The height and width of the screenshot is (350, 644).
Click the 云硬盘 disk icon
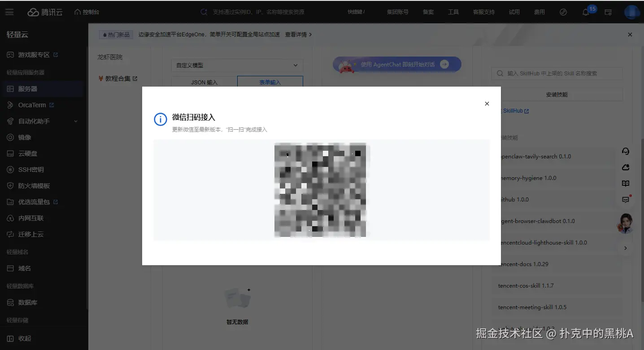[10, 153]
